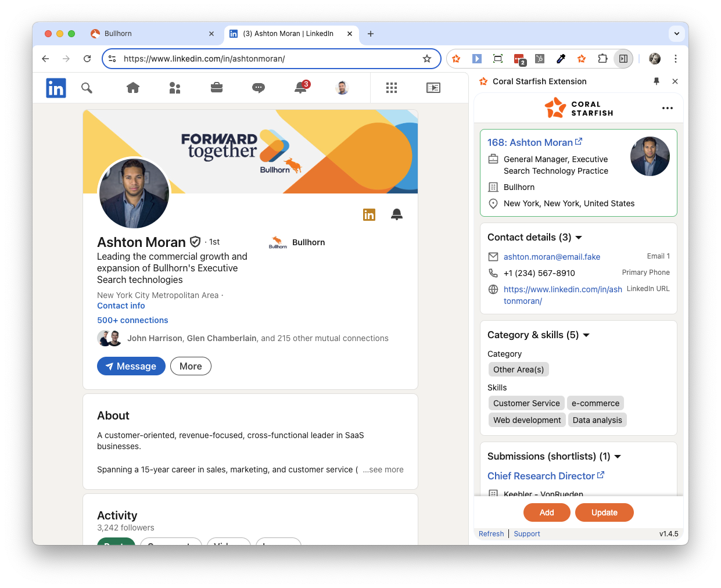The height and width of the screenshot is (588, 721).
Task: Open the LinkedIn apps grid icon
Action: [x=392, y=88]
